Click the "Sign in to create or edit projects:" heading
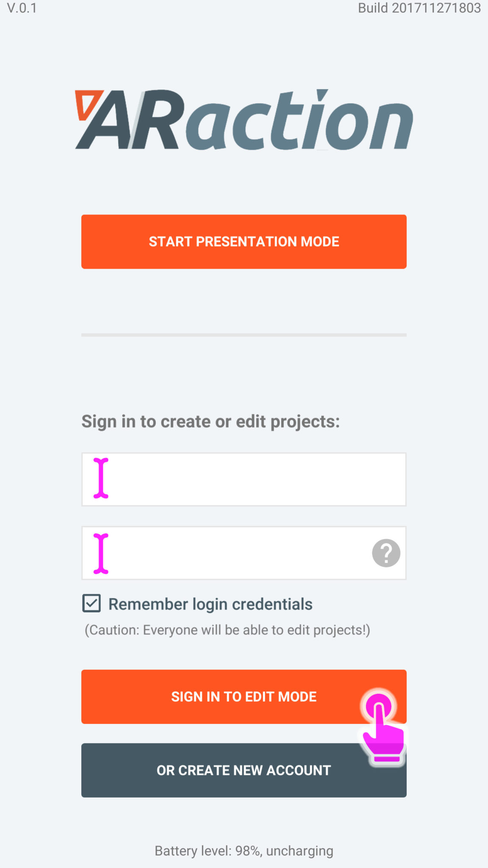The width and height of the screenshot is (488, 868). (211, 421)
